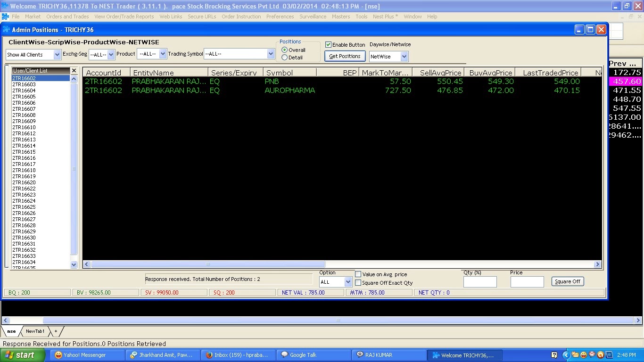Tick the Value on Avg price checkbox

[358, 274]
